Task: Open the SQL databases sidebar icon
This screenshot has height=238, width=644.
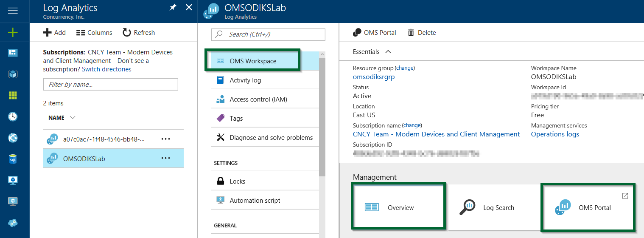Action: 13,159
